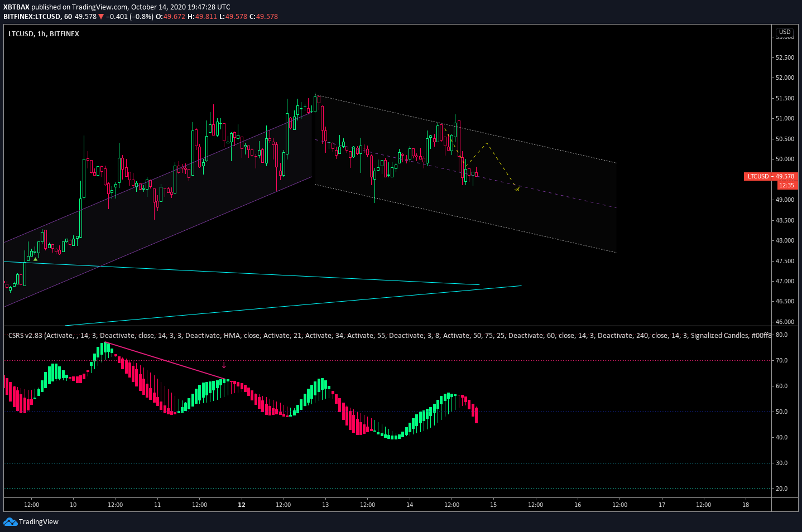Viewport: 802px width, 532px height.
Task: Click 48.500 on the price axis
Action: tap(785, 220)
